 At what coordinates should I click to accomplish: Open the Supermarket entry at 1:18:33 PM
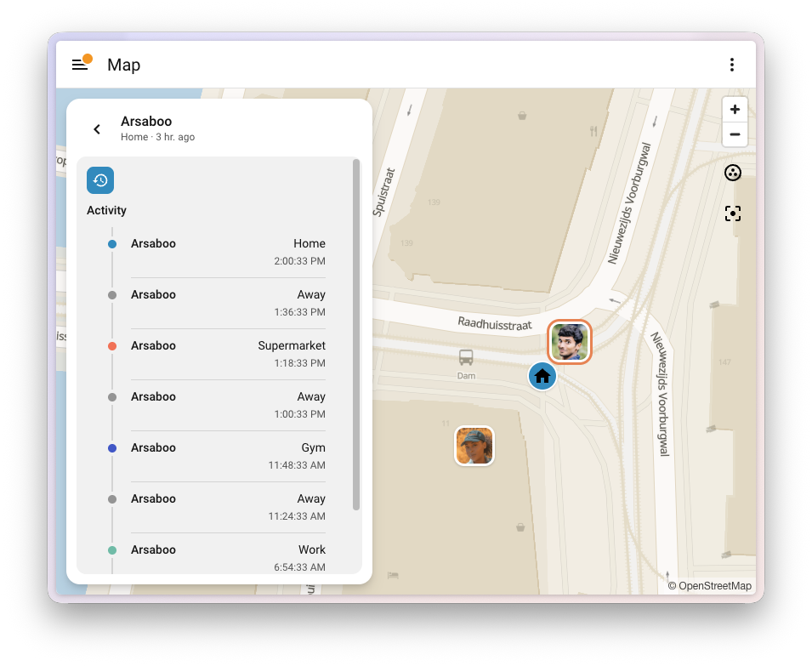(x=228, y=354)
